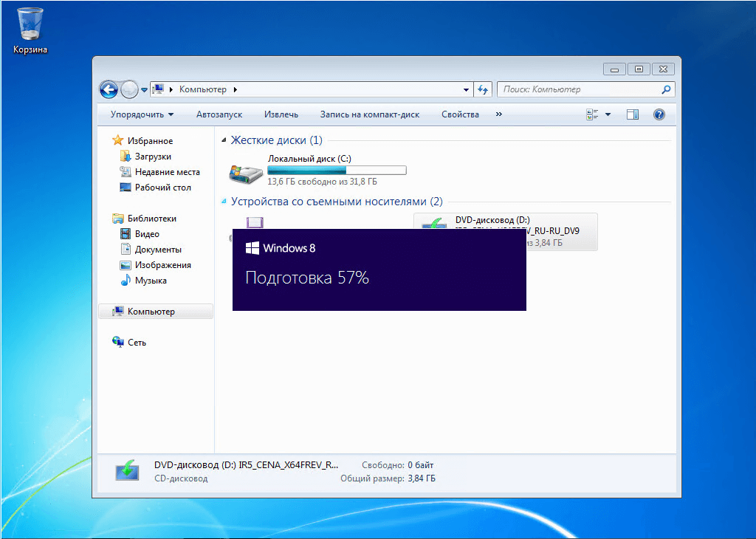Click the Back navigation arrow button
Screen dimensions: 756x539
point(109,89)
